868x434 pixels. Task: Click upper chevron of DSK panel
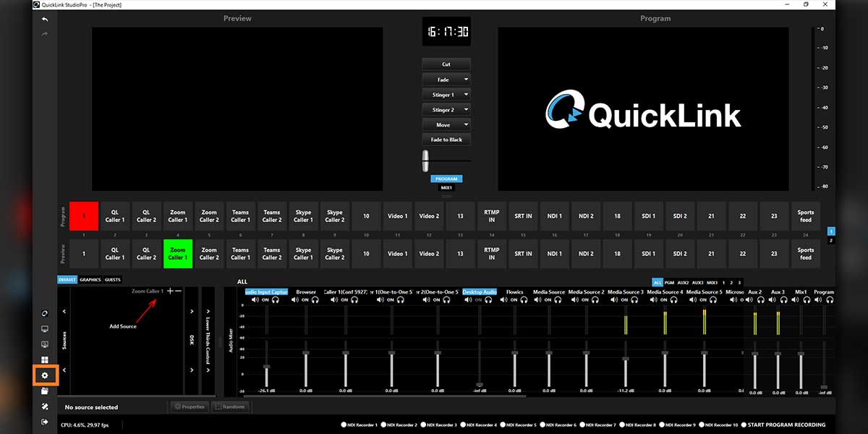pos(192,312)
